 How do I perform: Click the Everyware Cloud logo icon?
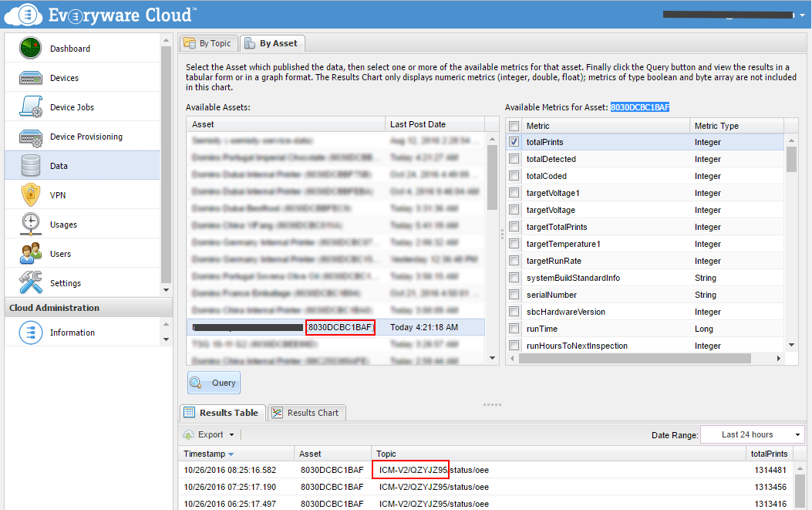23,15
